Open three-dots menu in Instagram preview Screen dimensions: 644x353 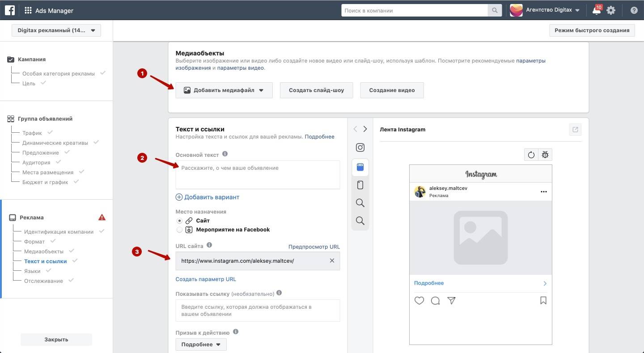click(543, 192)
